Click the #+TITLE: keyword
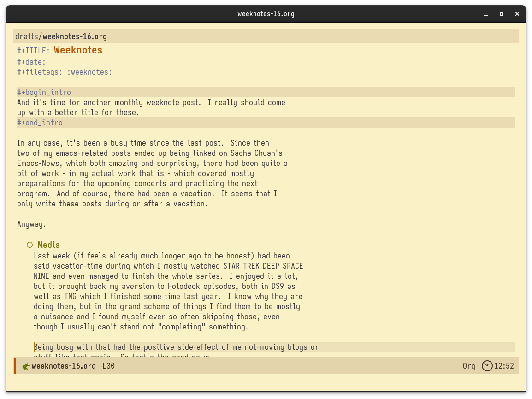532x399 pixels. click(x=33, y=51)
